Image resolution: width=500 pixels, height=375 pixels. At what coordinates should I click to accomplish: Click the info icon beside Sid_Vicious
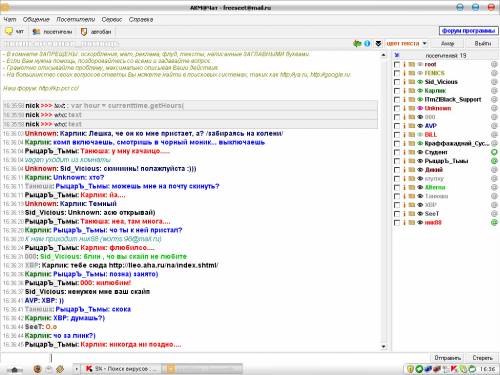[x=405, y=82]
